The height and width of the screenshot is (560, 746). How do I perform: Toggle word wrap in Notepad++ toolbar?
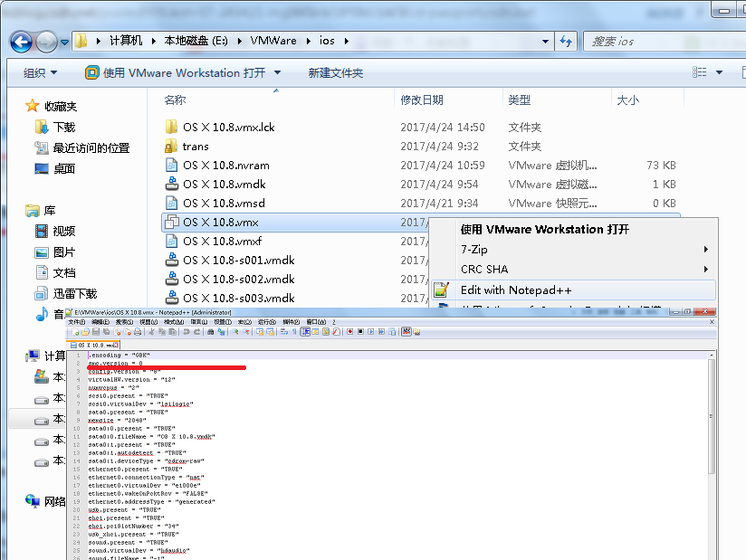tap(284, 332)
